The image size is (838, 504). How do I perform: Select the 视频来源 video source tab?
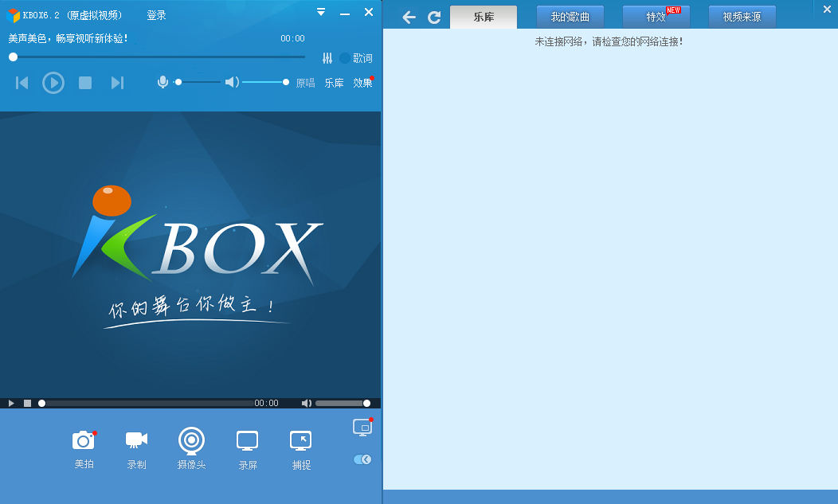coord(742,17)
